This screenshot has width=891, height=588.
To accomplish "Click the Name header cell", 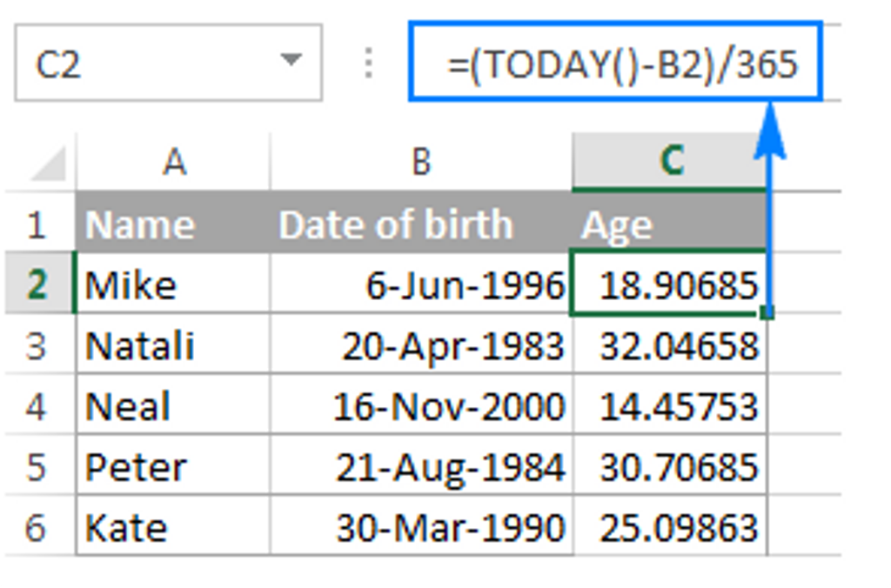I will (x=173, y=224).
